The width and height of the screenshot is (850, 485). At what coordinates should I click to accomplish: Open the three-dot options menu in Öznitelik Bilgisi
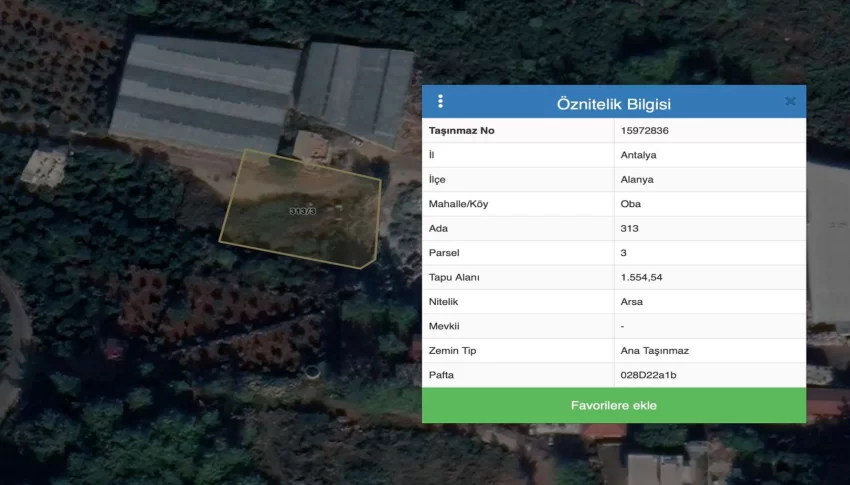click(440, 101)
